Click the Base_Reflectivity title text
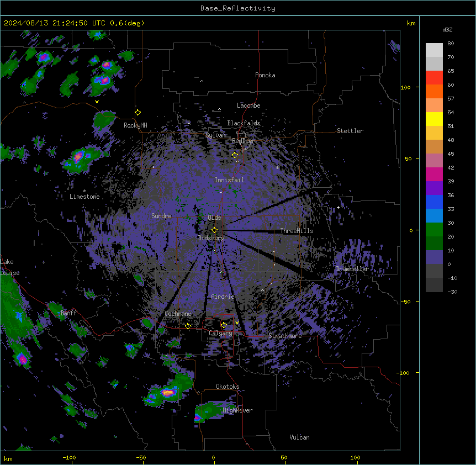Image resolution: width=476 pixels, height=465 pixels. 238,8
